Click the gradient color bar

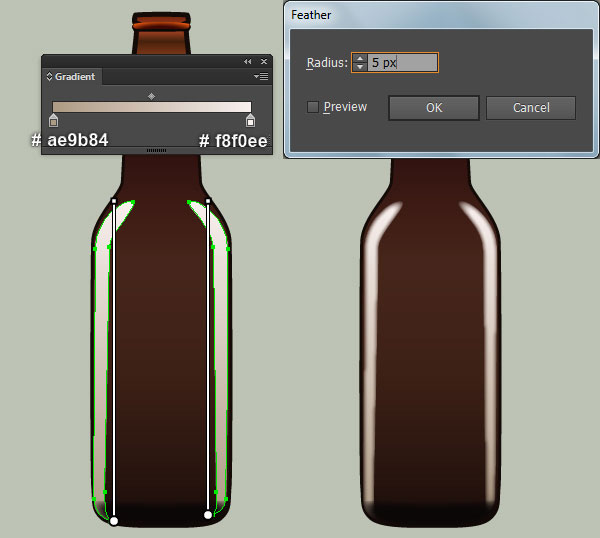152,107
